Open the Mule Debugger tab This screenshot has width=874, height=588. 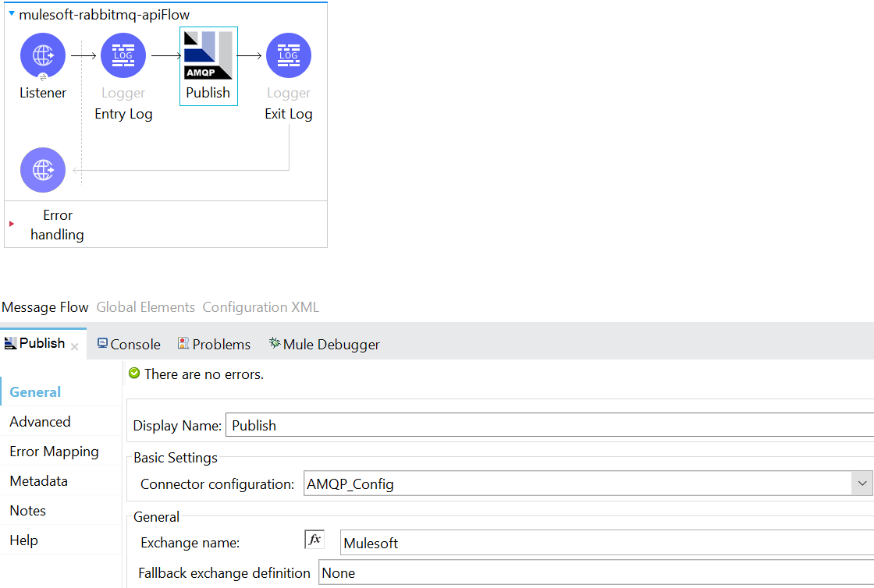324,345
